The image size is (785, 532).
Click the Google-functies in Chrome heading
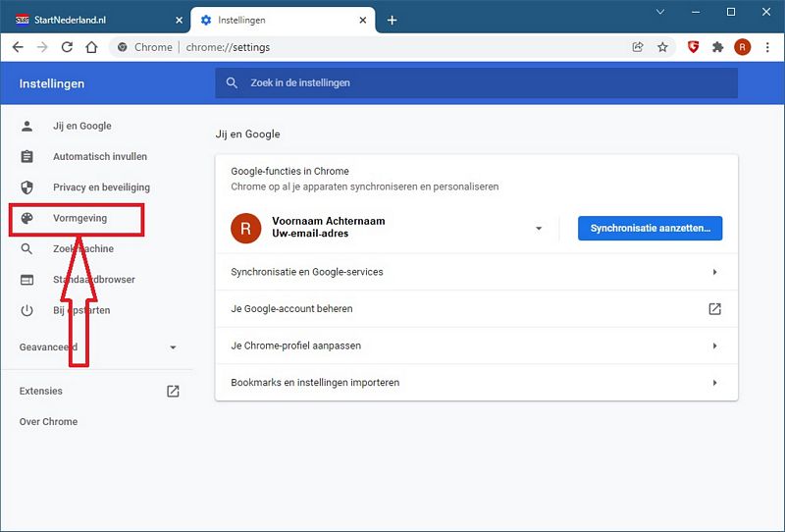pos(289,172)
